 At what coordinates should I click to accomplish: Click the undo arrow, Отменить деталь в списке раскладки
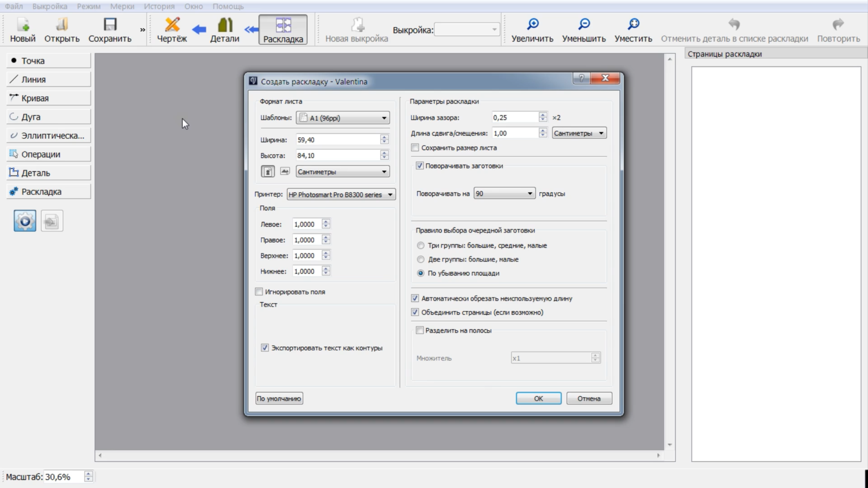pos(734,30)
